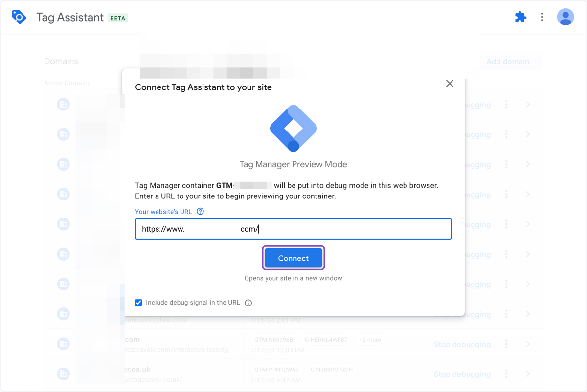Click the domain icon in featcavalli.com row
Image resolution: width=587 pixels, height=392 pixels.
pos(63,344)
